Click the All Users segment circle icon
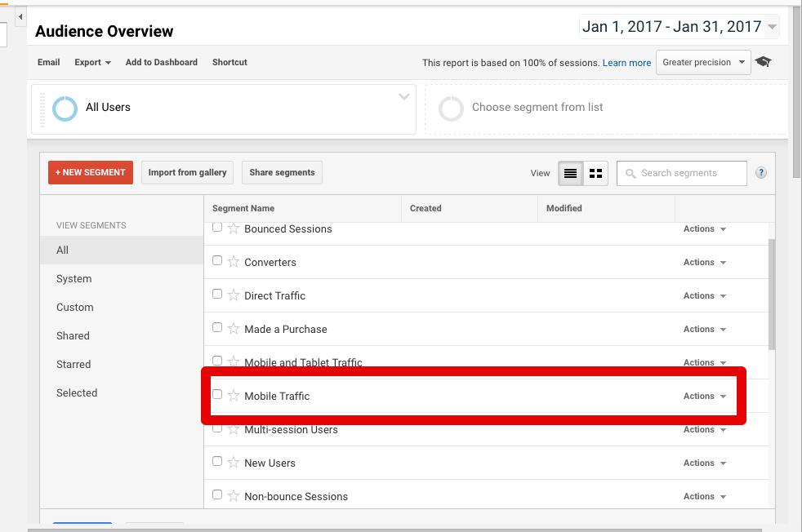Viewport: 802px width, 532px height. click(65, 109)
